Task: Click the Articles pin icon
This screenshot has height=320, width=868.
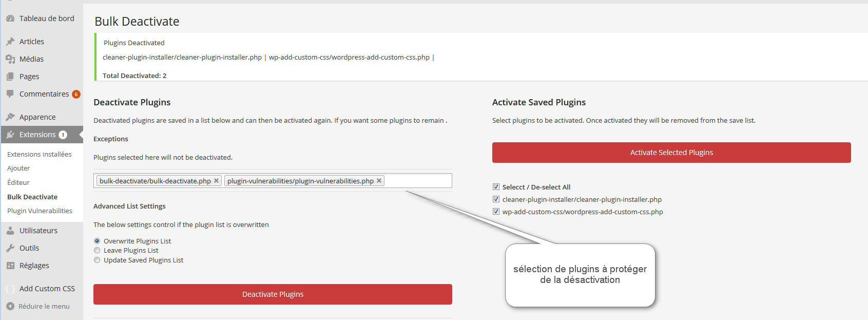Action: pyautogui.click(x=10, y=42)
